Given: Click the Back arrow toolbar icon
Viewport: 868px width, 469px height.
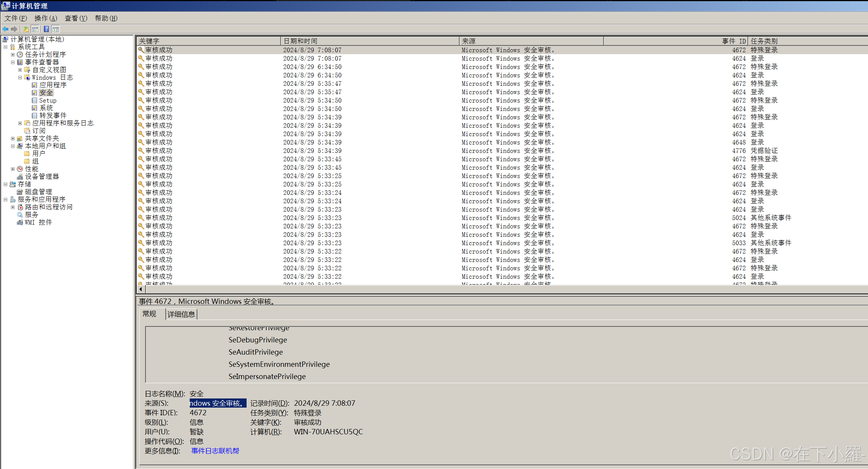Looking at the screenshot, I should click(x=5, y=29).
